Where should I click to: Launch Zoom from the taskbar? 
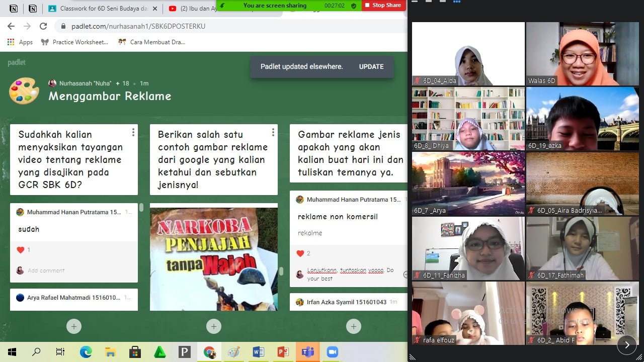click(332, 352)
